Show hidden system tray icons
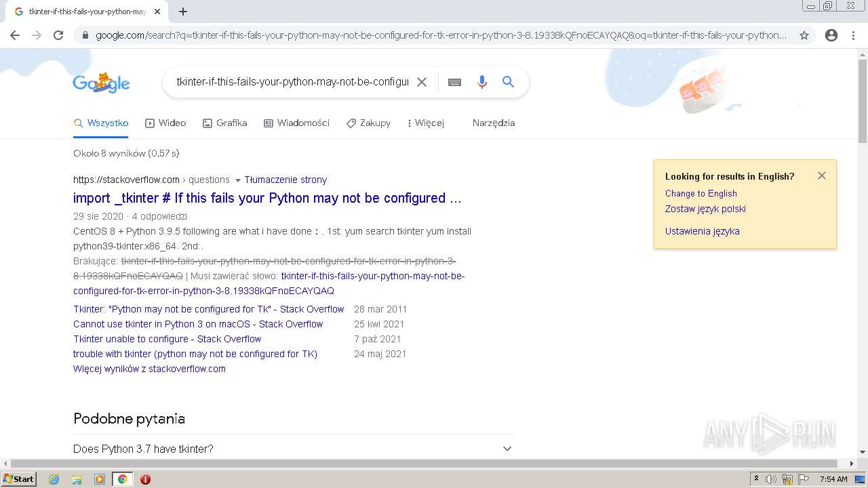Image resolution: width=868 pixels, height=488 pixels. click(756, 479)
